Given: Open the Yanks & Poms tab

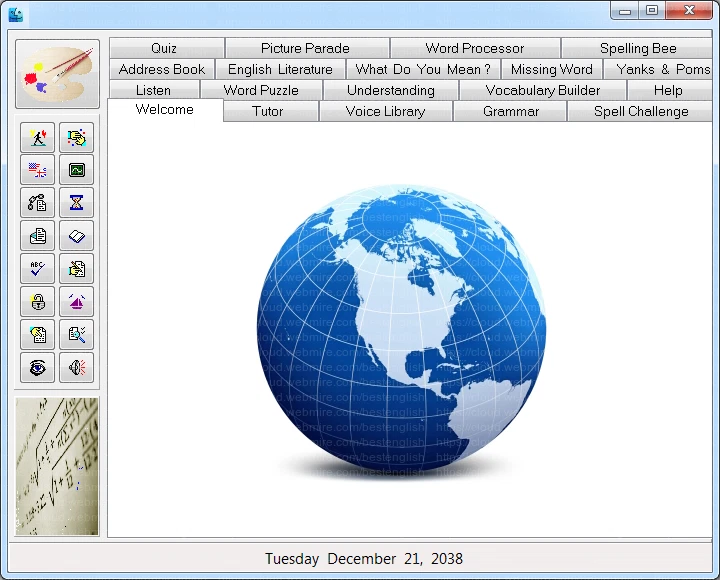Looking at the screenshot, I should point(658,69).
